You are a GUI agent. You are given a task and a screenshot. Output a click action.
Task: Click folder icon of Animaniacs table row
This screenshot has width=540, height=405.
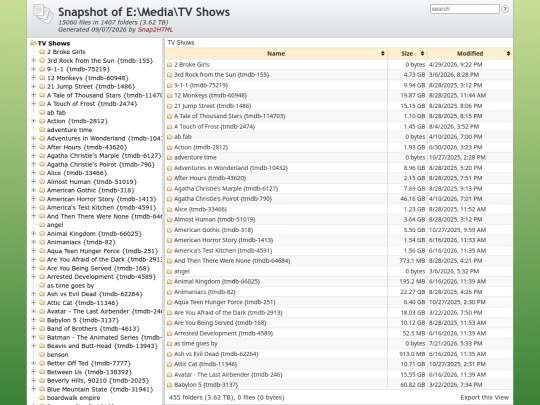pos(169,292)
